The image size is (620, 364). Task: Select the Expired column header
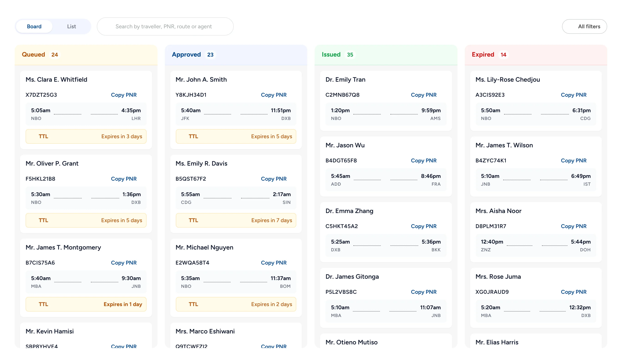536,55
